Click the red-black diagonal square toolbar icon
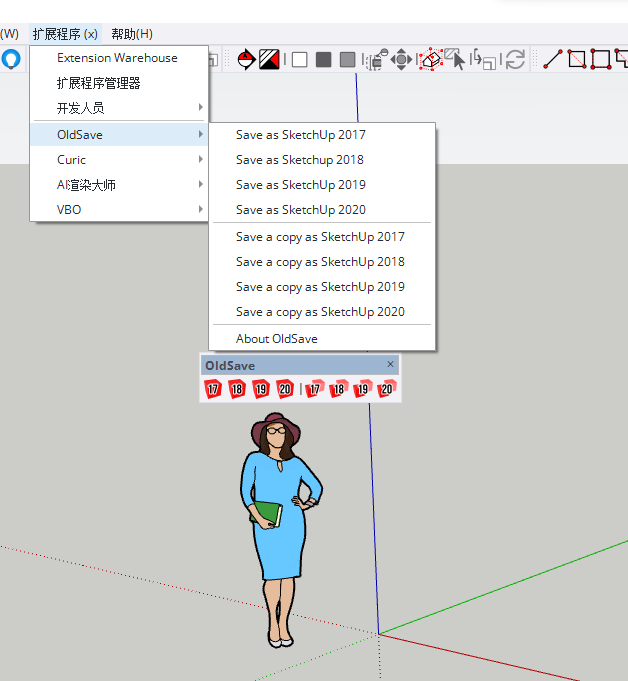The height and width of the screenshot is (681, 628). tap(269, 60)
